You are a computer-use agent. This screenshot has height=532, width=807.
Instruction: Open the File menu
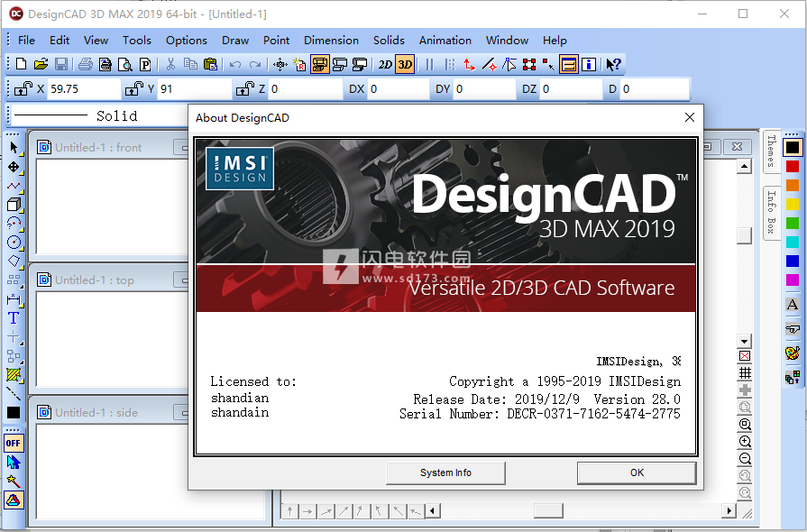[x=26, y=41]
